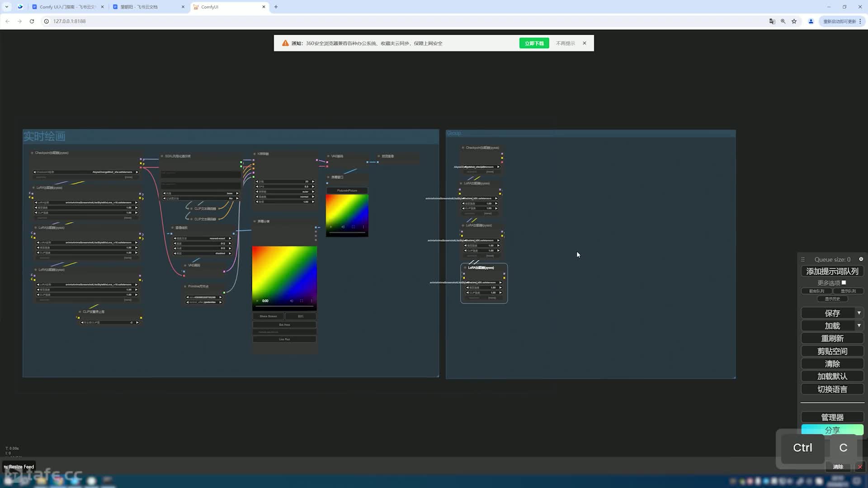Change the disabled crop option in image scale node

(x=203, y=253)
